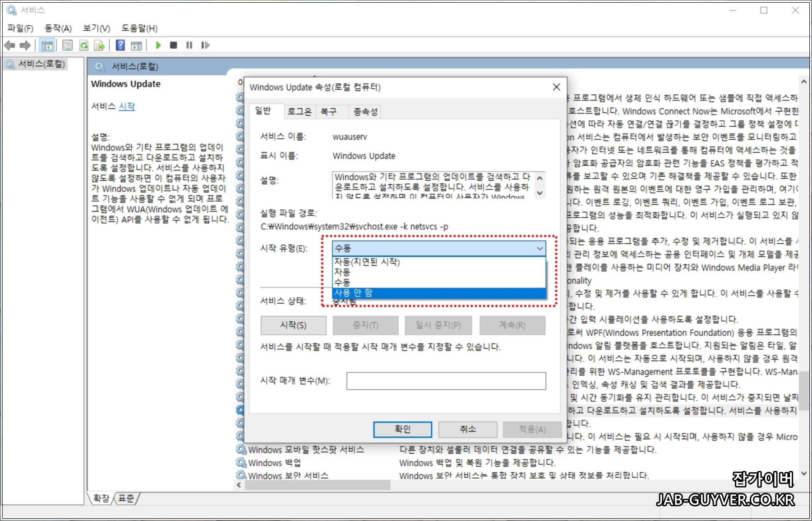Click the 중지(T) button
This screenshot has width=812, height=521.
[x=365, y=325]
